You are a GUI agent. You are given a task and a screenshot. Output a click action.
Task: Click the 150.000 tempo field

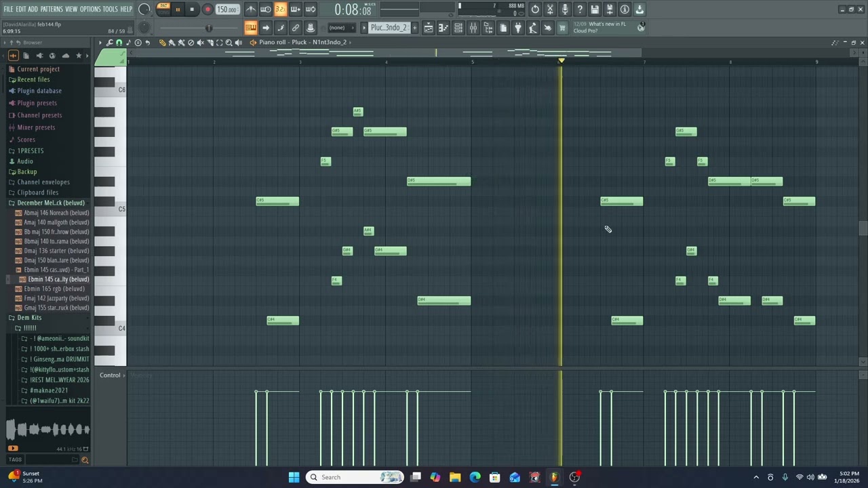(x=227, y=9)
